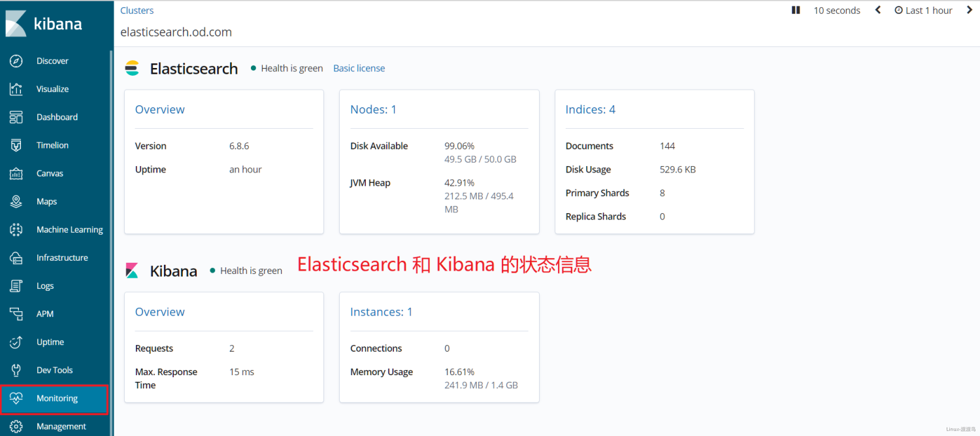Open the Basic license link

point(359,68)
